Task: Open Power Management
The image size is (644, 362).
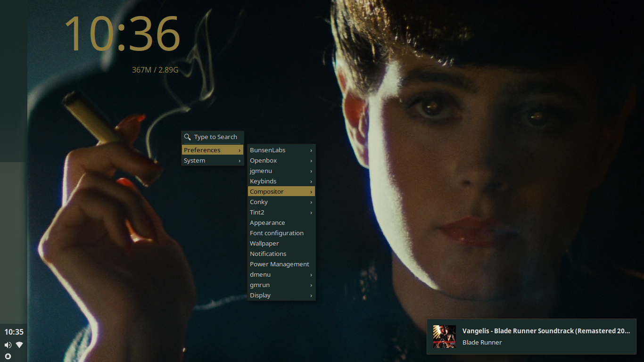Action: [x=281, y=264]
